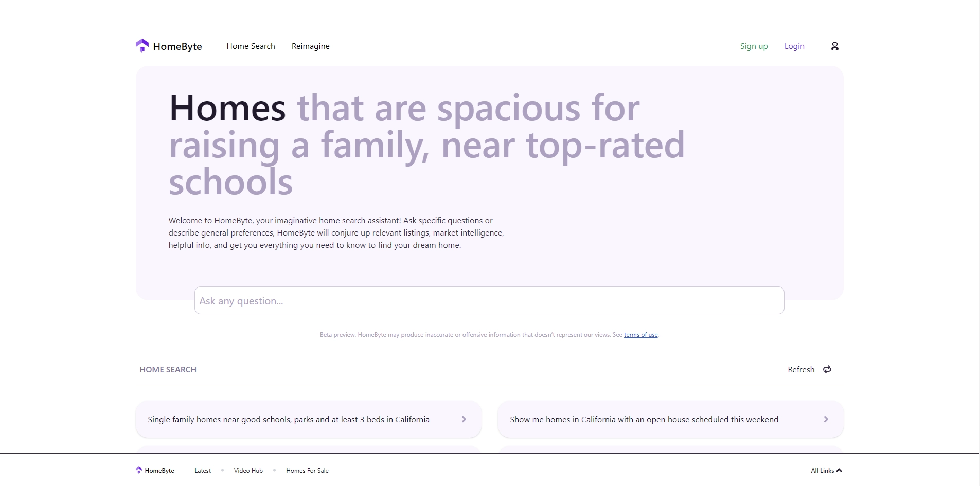This screenshot has width=980, height=486.
Task: Focus the Ask any question input
Action: tap(489, 300)
